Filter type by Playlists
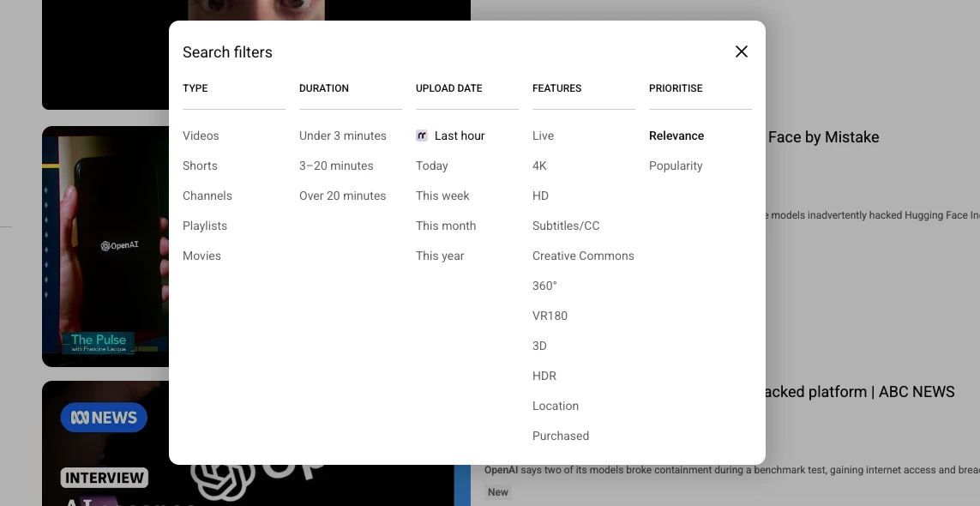980x506 pixels. click(x=205, y=226)
